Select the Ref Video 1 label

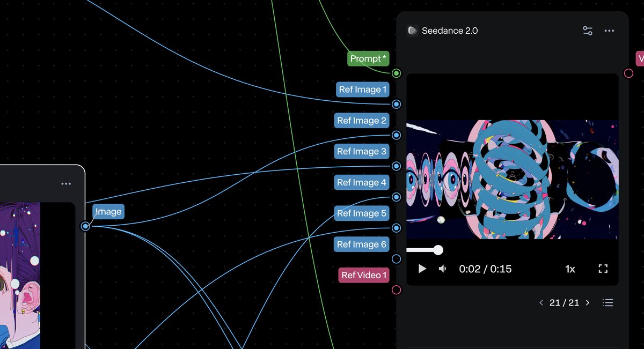pos(364,276)
